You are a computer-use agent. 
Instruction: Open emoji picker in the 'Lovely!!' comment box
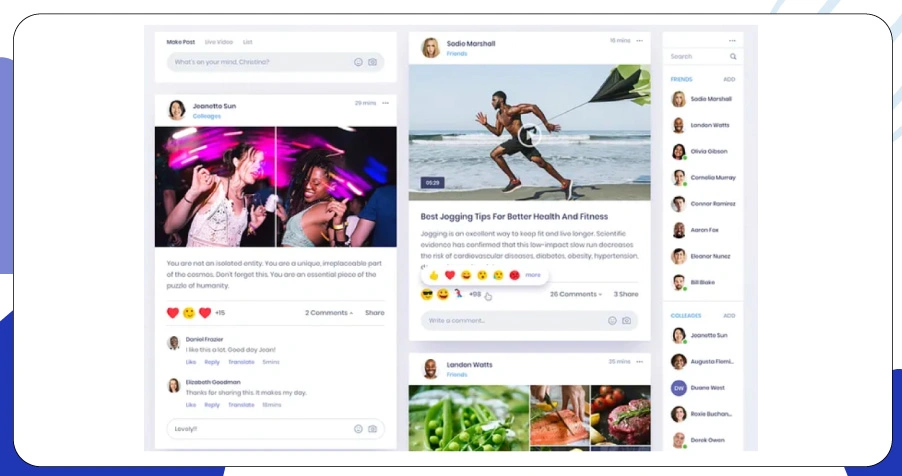(358, 429)
